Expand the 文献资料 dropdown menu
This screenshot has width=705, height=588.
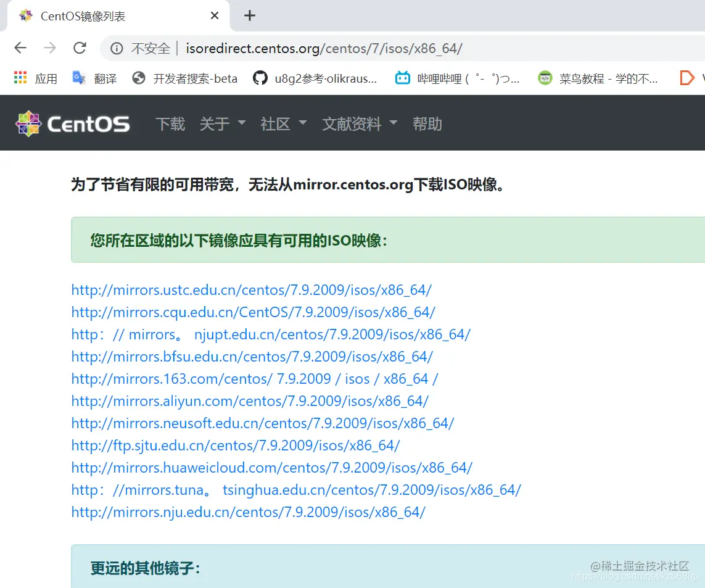pyautogui.click(x=360, y=124)
